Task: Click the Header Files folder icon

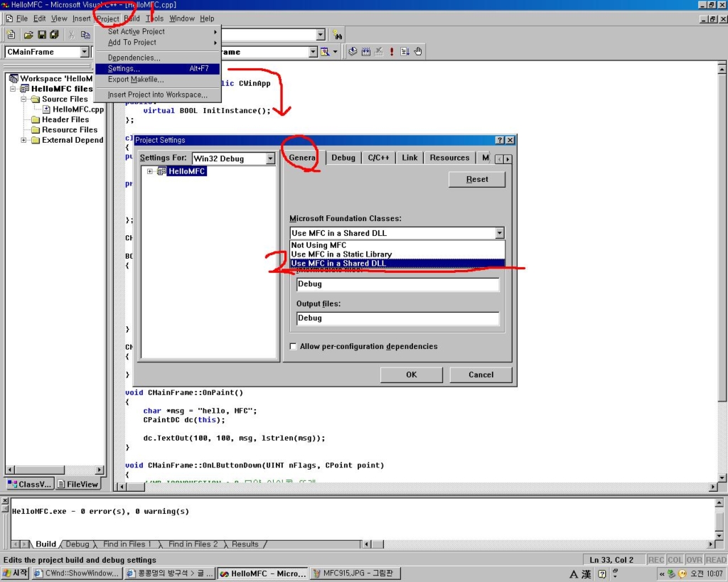Action: pyautogui.click(x=36, y=120)
